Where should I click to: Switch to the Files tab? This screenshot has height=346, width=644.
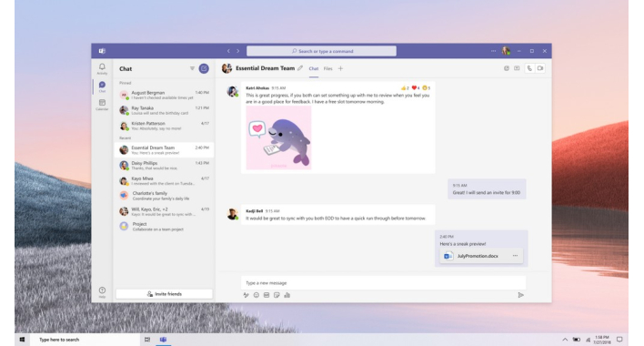[x=327, y=68]
